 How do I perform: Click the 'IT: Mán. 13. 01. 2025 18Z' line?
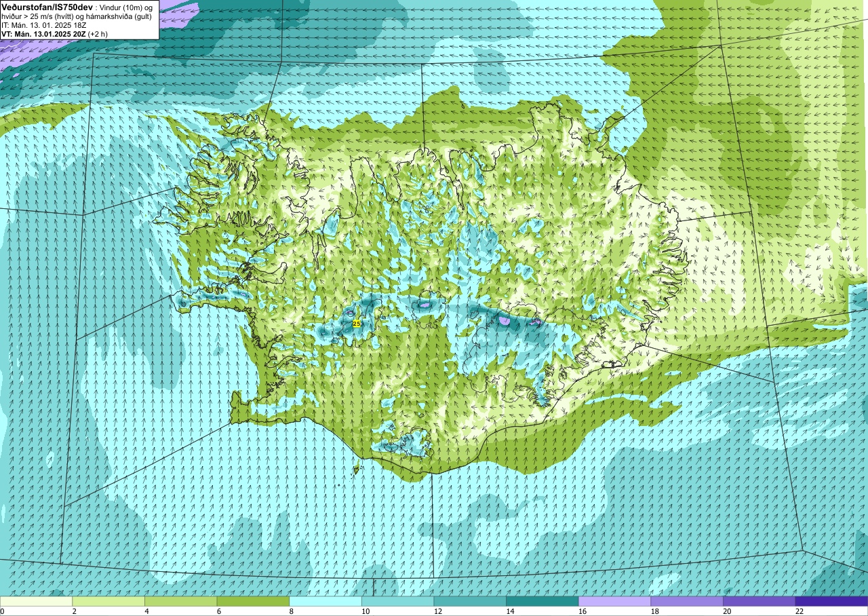(x=44, y=26)
